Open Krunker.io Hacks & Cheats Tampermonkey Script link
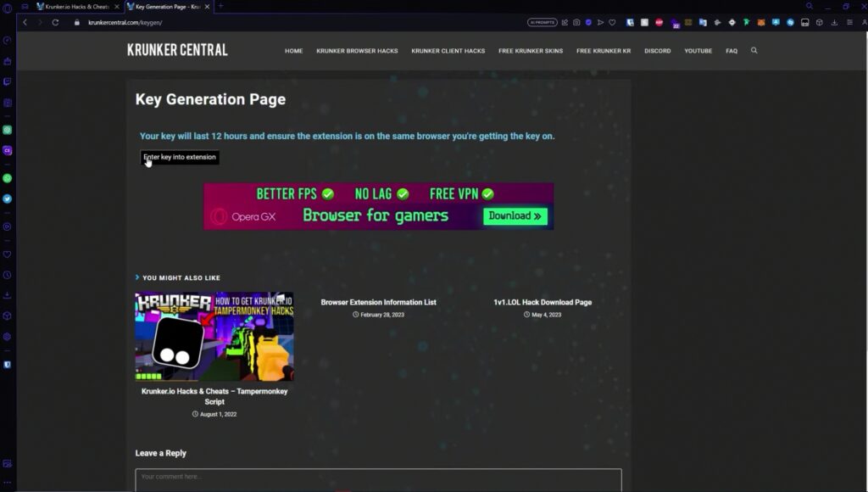This screenshot has width=868, height=492. tap(214, 396)
